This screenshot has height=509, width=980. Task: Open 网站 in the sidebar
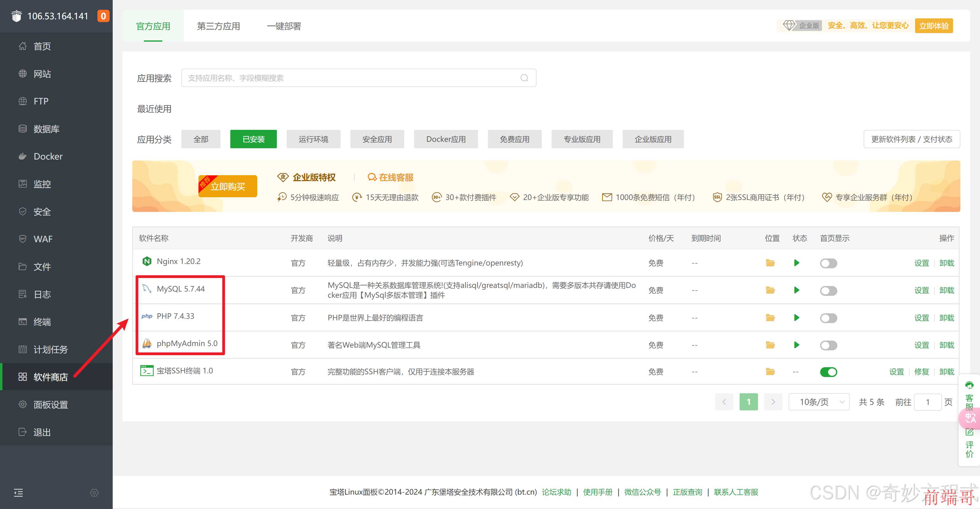tap(56, 74)
